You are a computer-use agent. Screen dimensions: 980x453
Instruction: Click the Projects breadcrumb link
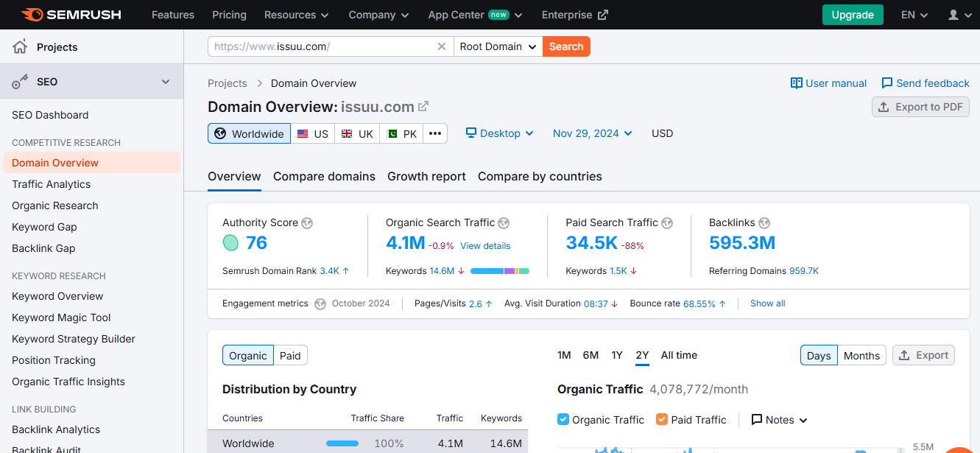228,83
